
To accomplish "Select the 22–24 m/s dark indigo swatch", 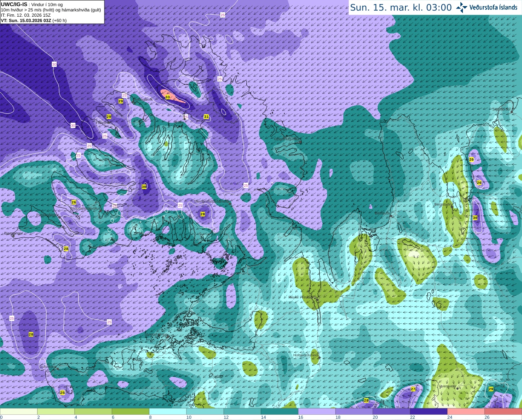I will tap(429, 411).
